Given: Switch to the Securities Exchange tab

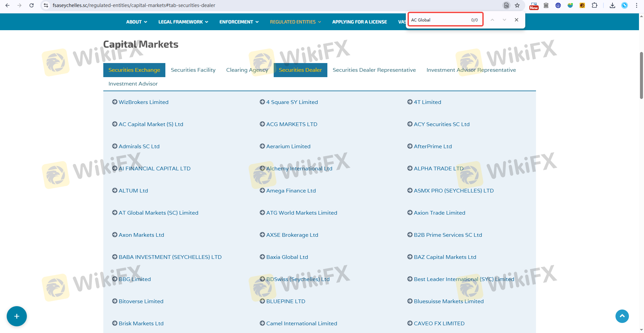Looking at the screenshot, I should pyautogui.click(x=134, y=70).
